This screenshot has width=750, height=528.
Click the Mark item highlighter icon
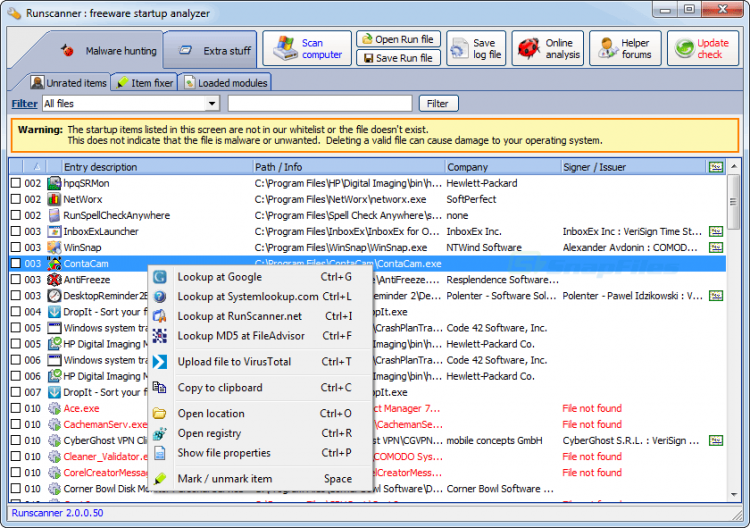(x=160, y=478)
